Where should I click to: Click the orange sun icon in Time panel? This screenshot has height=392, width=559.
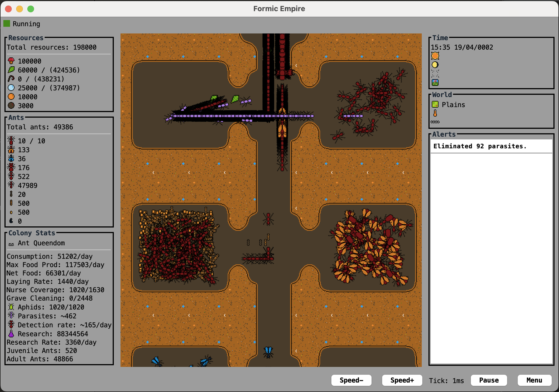pos(435,56)
